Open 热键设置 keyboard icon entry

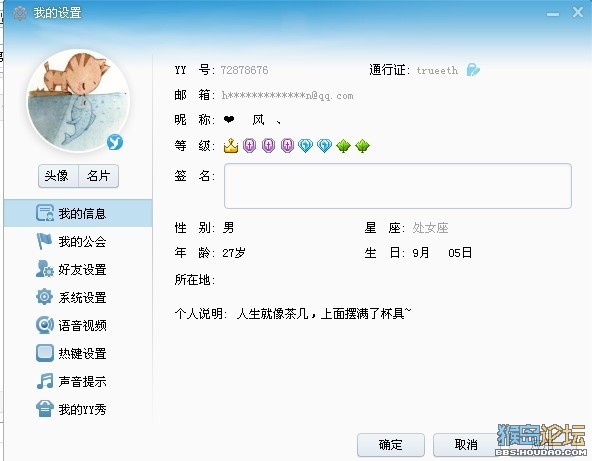(x=45, y=353)
